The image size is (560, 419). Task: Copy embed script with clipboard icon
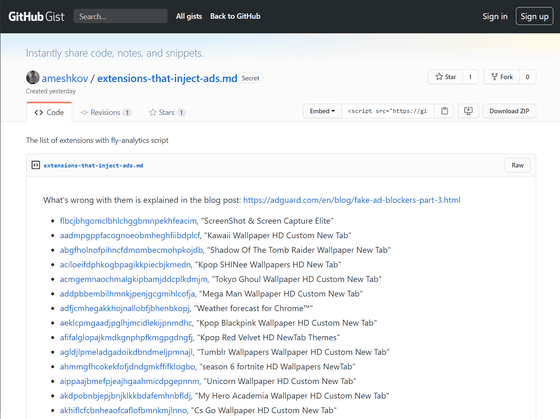pos(444,111)
